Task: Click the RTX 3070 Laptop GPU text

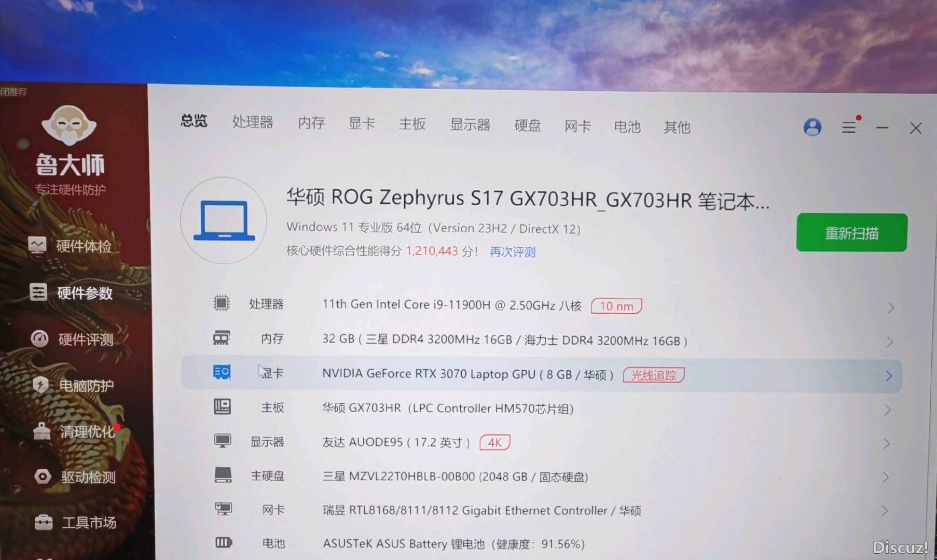Action: point(467,374)
